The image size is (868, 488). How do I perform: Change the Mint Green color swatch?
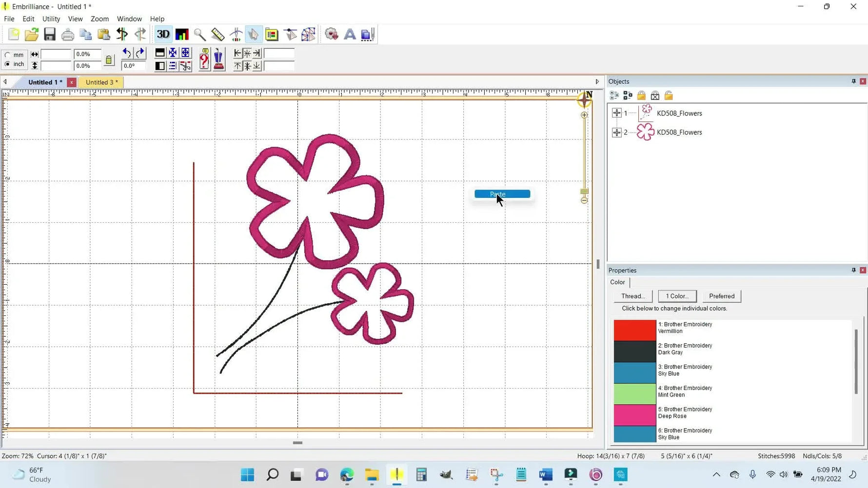coord(635,394)
